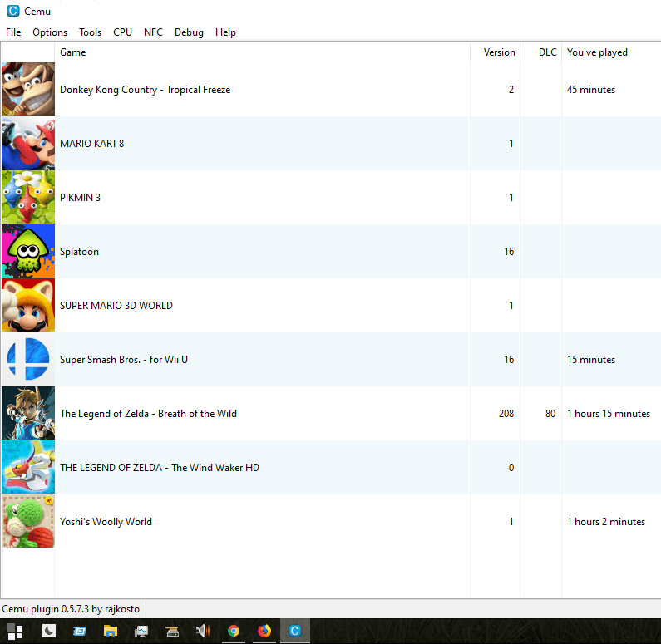Click the drive-shaped taskbar icon
The width and height of the screenshot is (661, 644).
172,631
